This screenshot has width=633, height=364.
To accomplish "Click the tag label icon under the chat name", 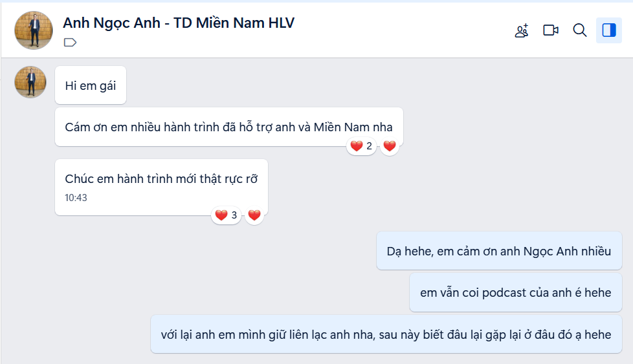I will coord(71,43).
